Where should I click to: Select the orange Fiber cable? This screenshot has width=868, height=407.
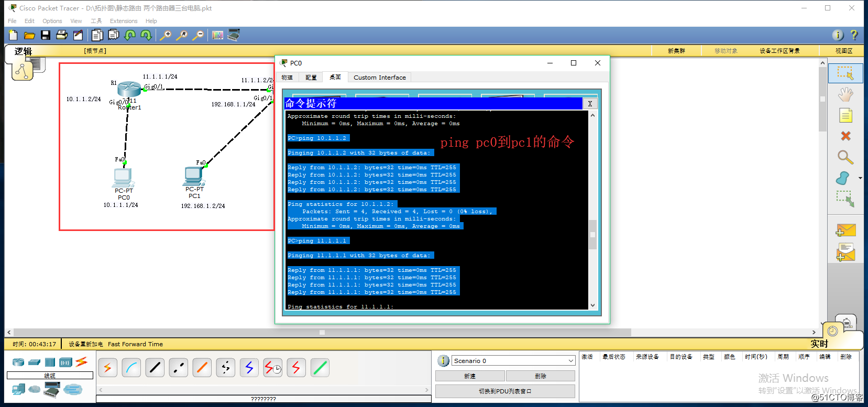[202, 368]
